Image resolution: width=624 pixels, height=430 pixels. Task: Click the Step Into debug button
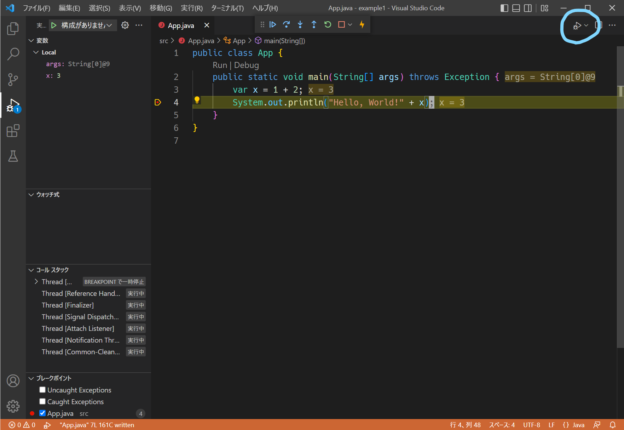click(x=300, y=25)
